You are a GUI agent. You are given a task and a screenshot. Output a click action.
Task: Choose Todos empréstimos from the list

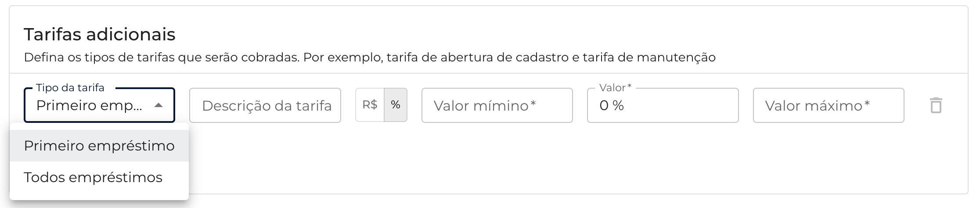click(x=93, y=177)
